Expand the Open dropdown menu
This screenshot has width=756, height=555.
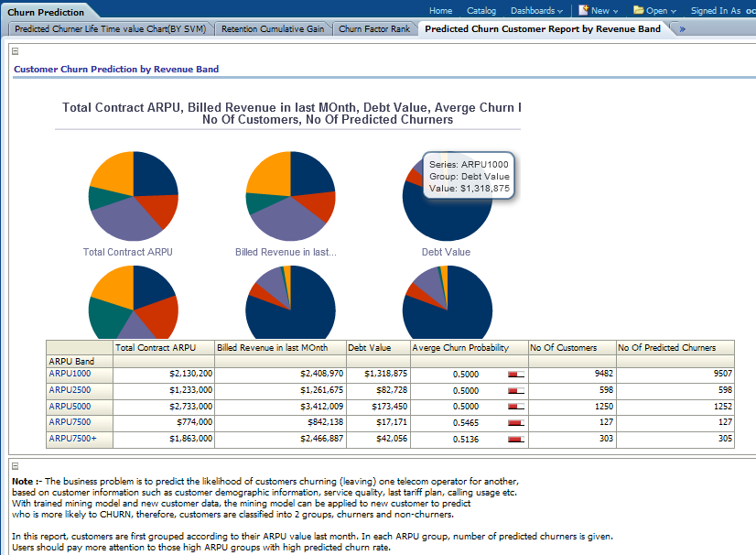(x=661, y=11)
